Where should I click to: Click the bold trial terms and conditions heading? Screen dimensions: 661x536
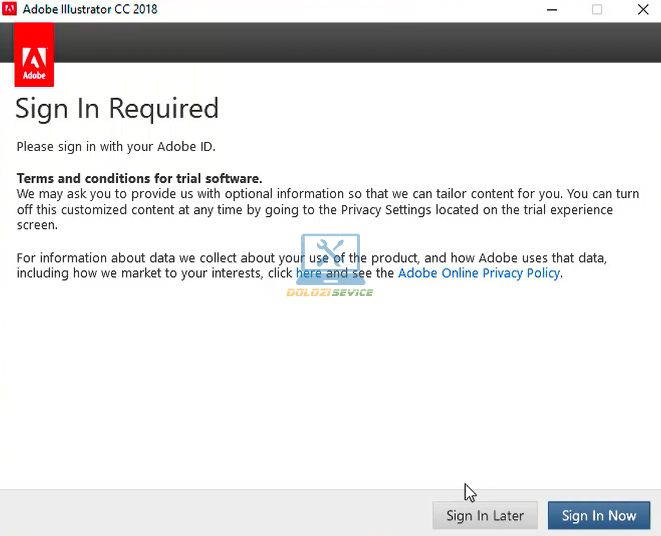(139, 178)
